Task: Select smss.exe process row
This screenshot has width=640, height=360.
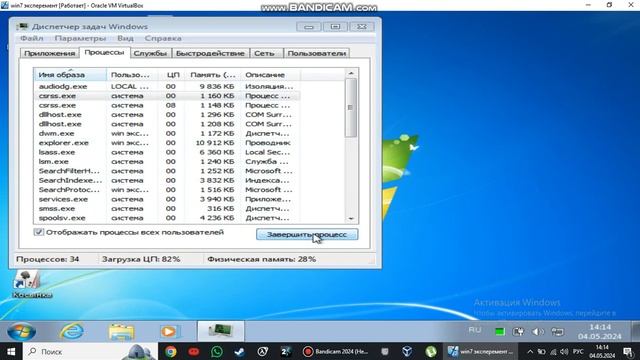Action: [167, 209]
